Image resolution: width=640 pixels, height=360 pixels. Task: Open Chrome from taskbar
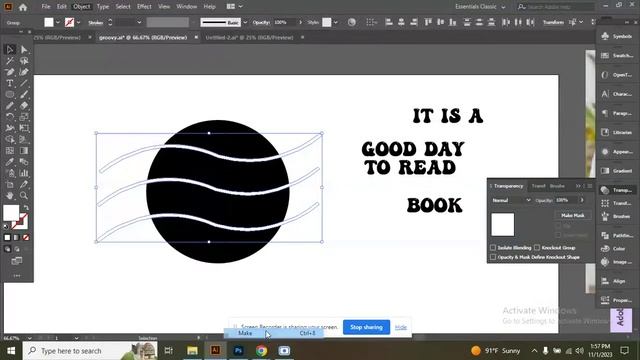[261, 351]
